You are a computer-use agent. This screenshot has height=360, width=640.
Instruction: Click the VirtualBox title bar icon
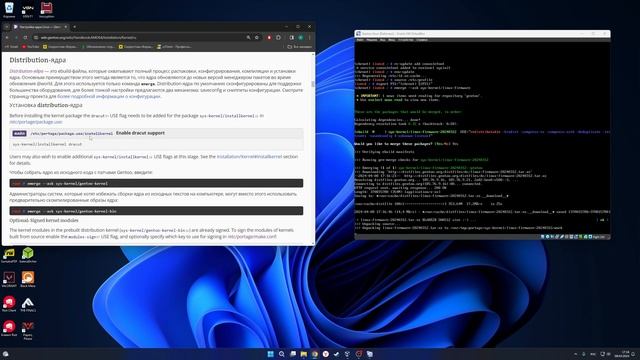(x=358, y=33)
